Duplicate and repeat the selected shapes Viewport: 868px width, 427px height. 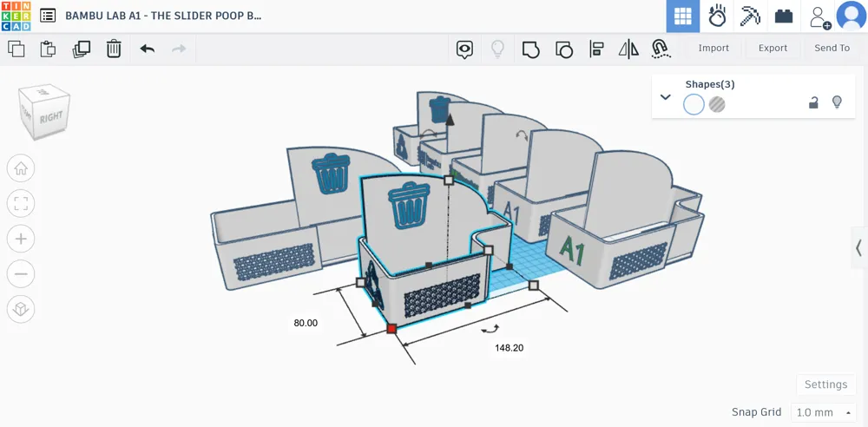[x=81, y=49]
